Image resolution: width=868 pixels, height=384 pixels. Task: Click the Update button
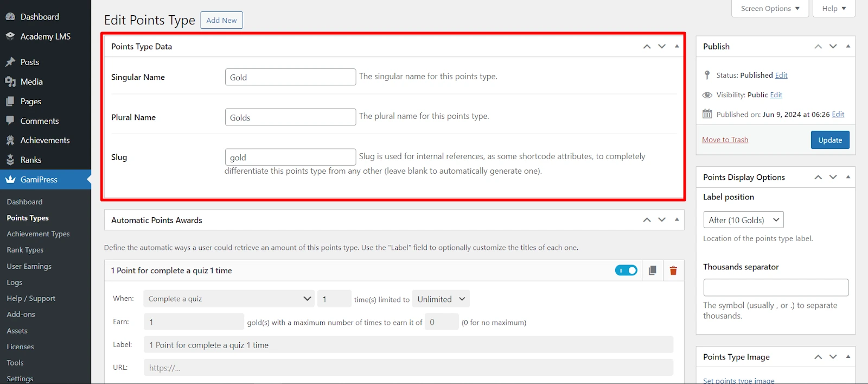coord(830,140)
